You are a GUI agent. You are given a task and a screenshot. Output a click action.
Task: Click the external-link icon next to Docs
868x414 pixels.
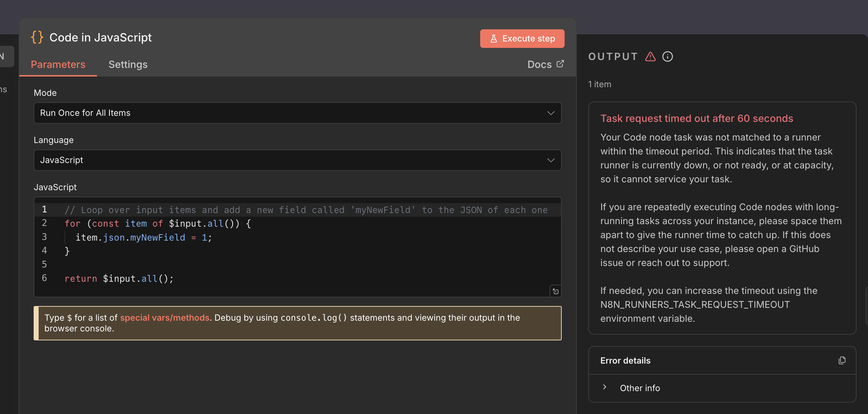pyautogui.click(x=560, y=64)
